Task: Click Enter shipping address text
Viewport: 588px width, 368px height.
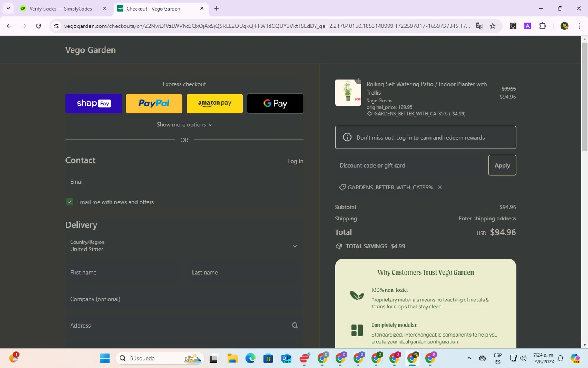Action: (x=487, y=219)
